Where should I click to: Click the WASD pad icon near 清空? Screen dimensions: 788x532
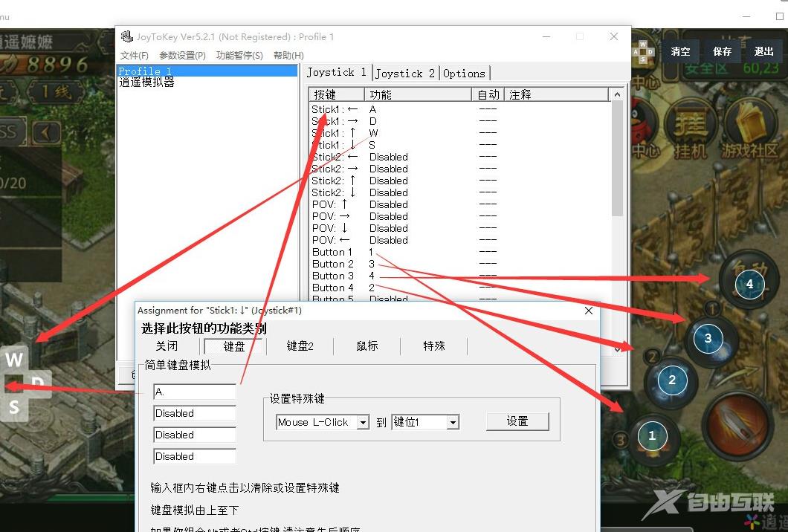[x=643, y=52]
